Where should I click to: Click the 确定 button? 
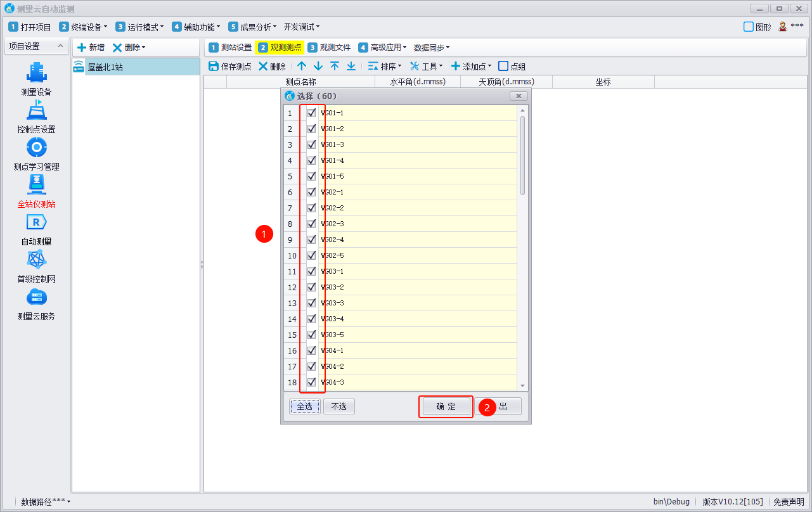pos(446,407)
